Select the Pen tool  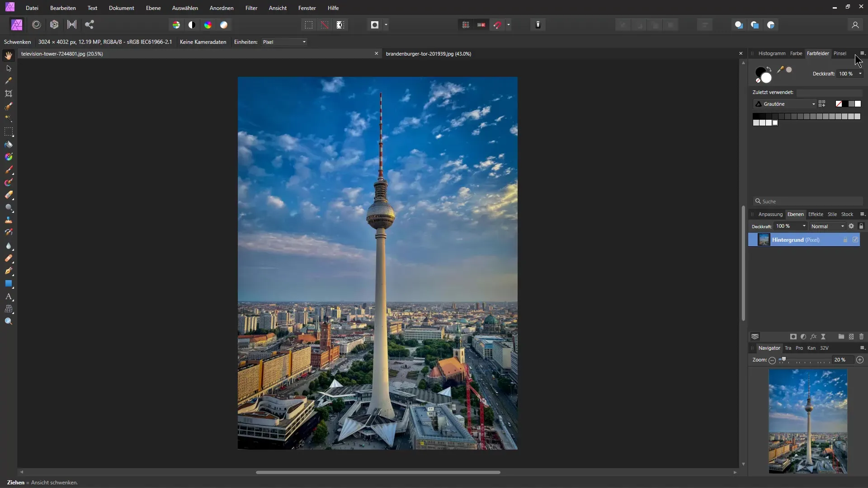[9, 271]
